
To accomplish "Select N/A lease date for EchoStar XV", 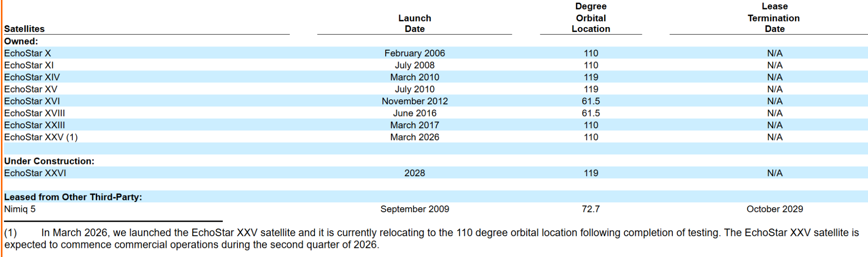I will pos(774,89).
